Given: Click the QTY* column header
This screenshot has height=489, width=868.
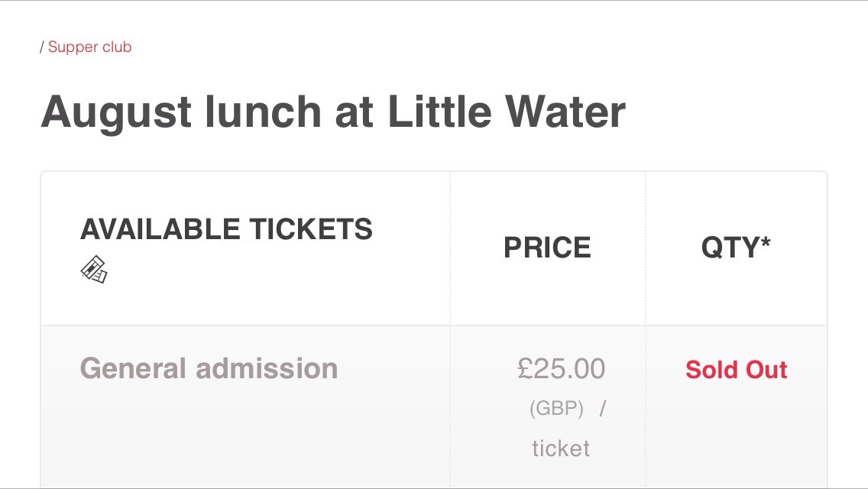Looking at the screenshot, I should (736, 247).
